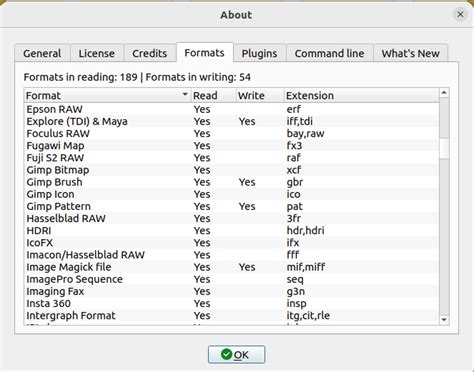Switch to the General tab
Screen dimensions: 474x372
(42, 53)
